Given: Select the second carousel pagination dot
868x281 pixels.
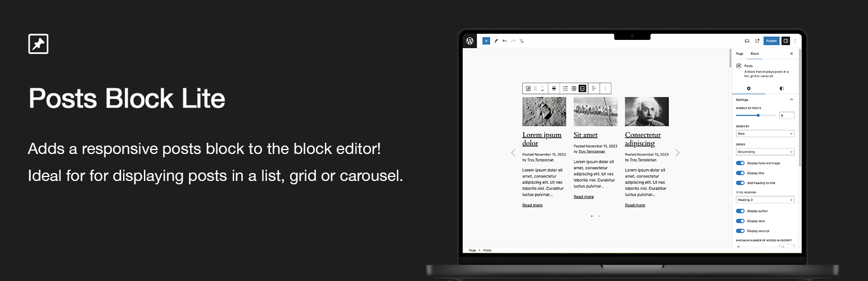Looking at the screenshot, I should (599, 216).
